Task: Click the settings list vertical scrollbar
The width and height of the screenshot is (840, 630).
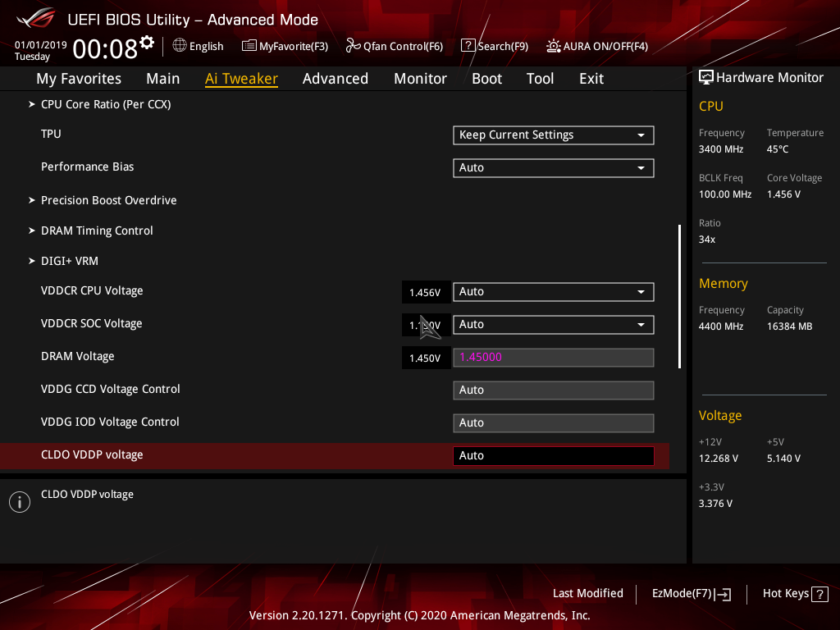Action: (679, 296)
